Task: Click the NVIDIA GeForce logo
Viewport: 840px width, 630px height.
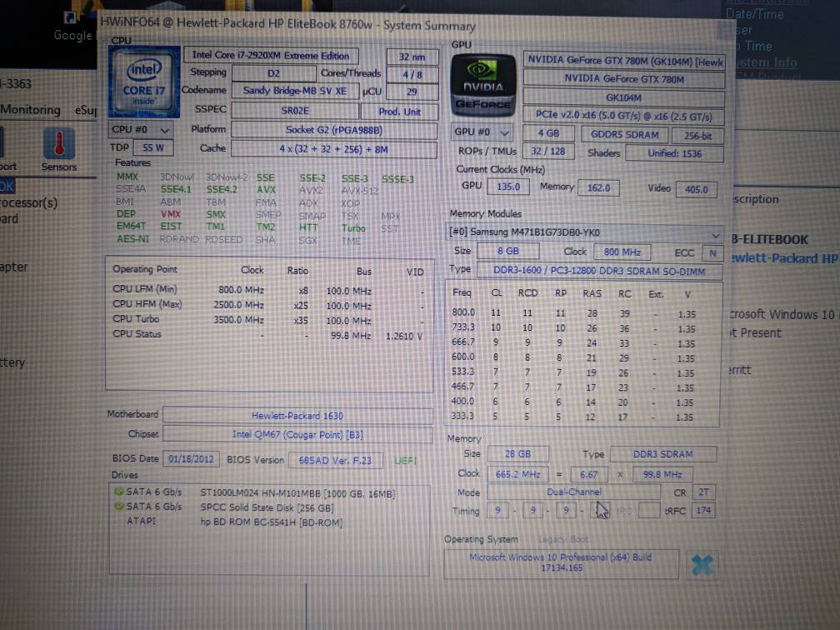Action: tap(482, 86)
